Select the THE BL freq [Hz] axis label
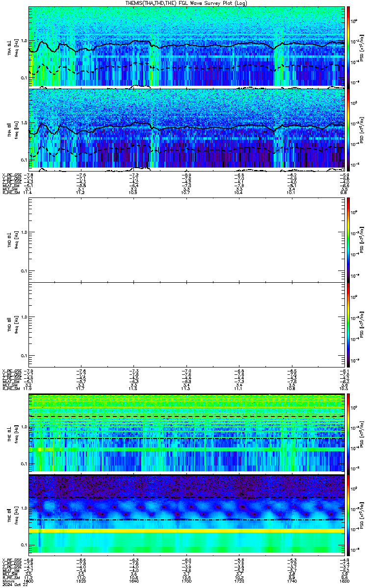 pyautogui.click(x=12, y=433)
